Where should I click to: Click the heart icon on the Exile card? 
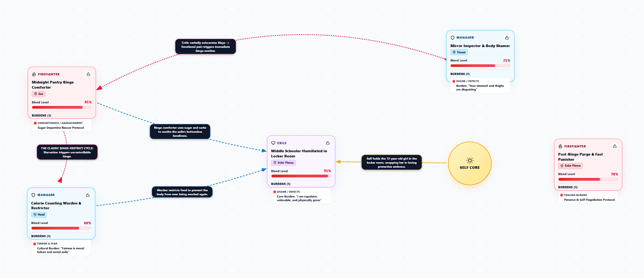coord(273,143)
